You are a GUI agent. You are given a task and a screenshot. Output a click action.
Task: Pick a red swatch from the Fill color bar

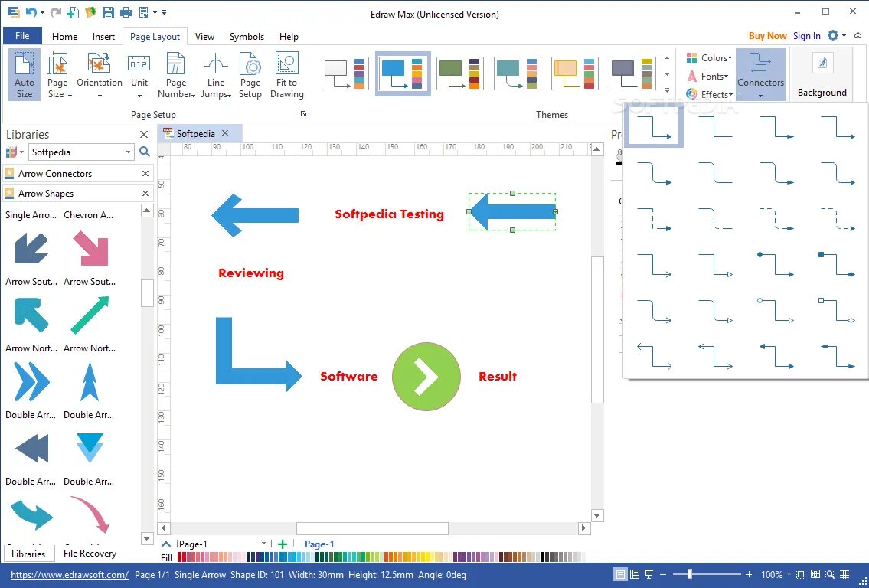pos(181,557)
